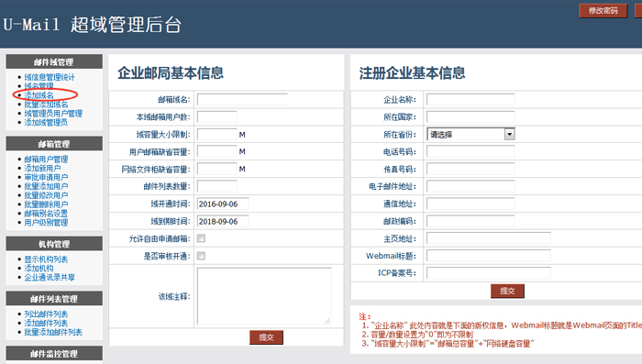Check the 允许自由申请邮箱 checkbox
Image resolution: width=642 pixels, height=364 pixels.
[x=201, y=238]
